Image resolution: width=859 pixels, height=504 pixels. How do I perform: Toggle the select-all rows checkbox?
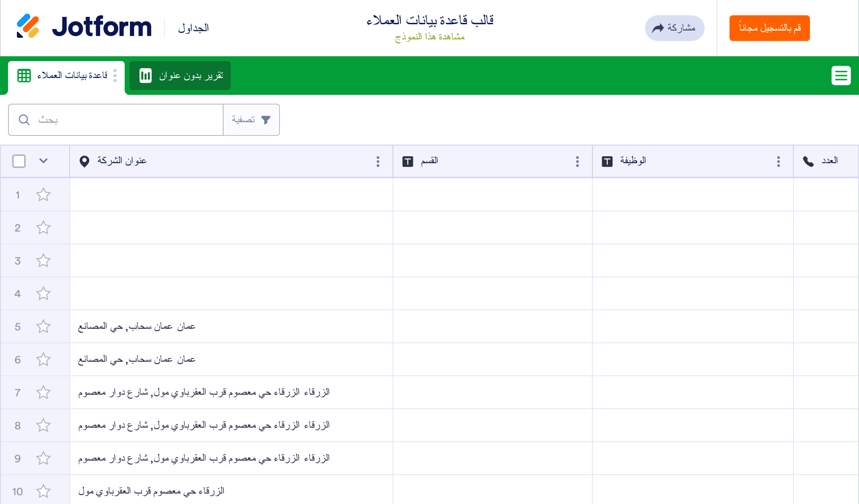click(19, 161)
